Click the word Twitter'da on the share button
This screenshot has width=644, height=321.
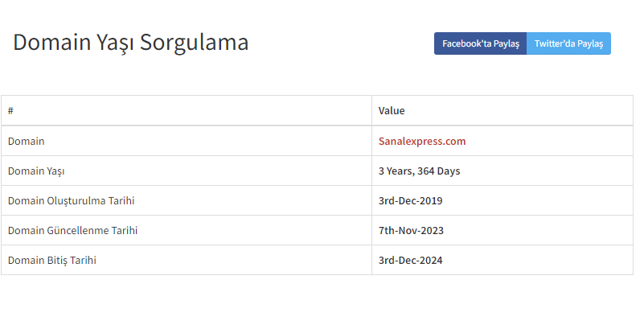tap(551, 43)
